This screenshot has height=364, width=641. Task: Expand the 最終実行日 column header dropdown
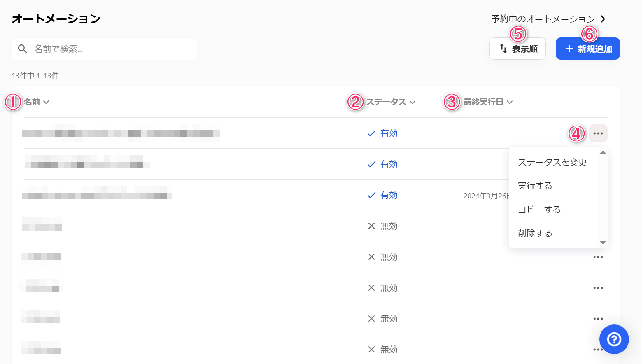(x=510, y=102)
